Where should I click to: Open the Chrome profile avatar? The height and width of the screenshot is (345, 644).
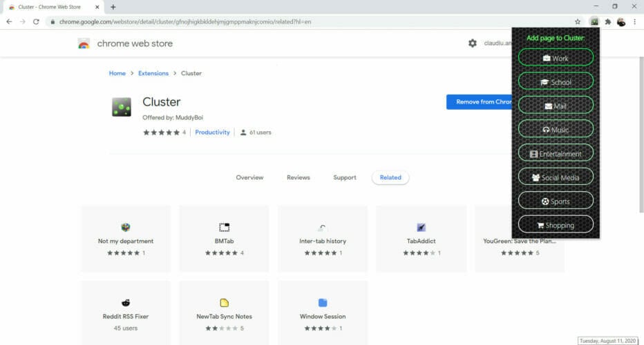point(621,22)
